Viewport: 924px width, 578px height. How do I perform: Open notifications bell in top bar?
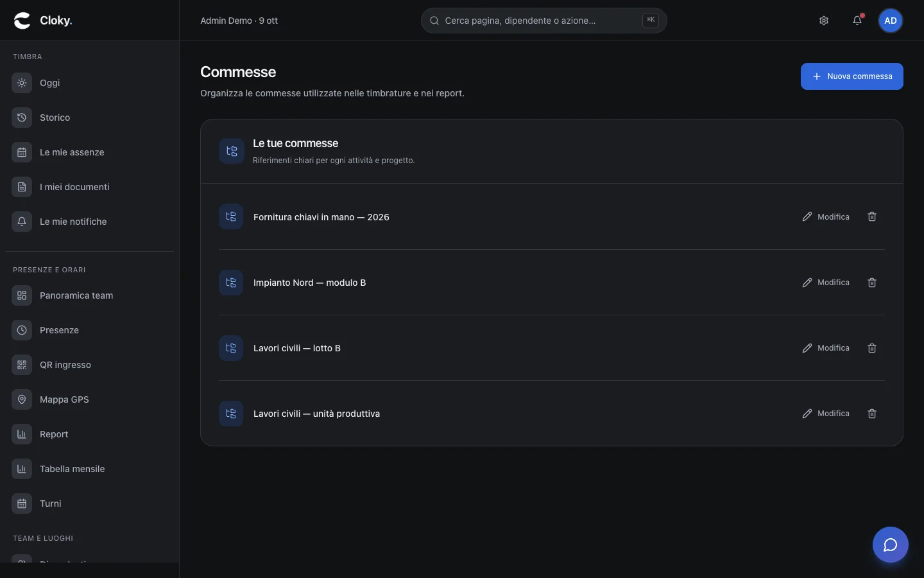pyautogui.click(x=857, y=21)
